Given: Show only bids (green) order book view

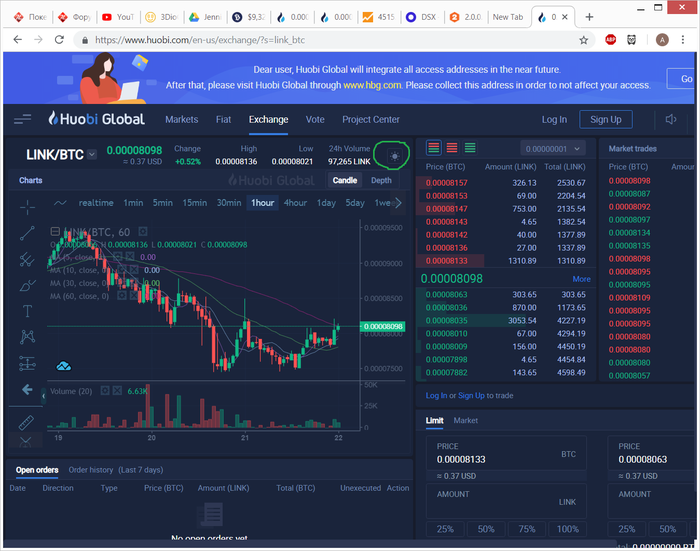Looking at the screenshot, I should (x=470, y=148).
